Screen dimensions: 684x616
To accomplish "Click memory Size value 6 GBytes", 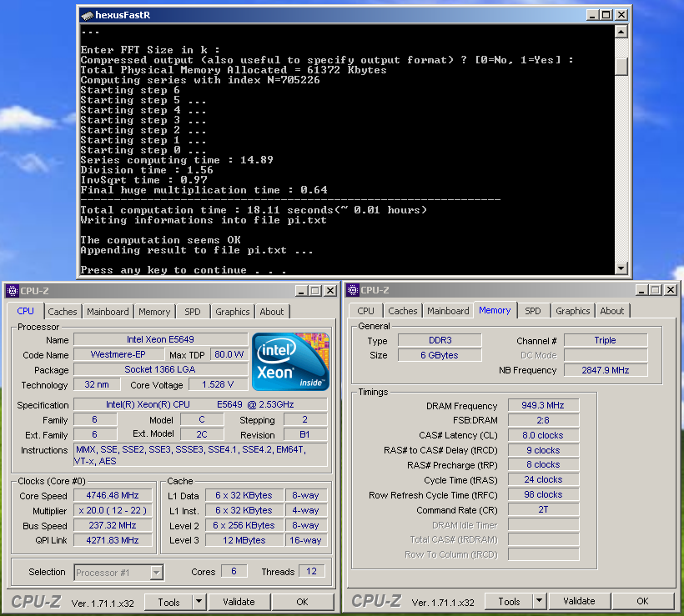I will (x=440, y=355).
